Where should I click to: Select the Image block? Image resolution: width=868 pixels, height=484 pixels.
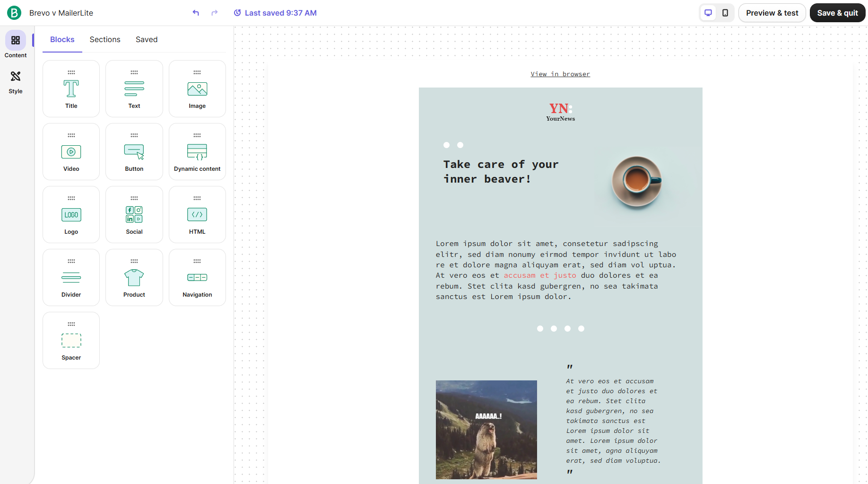[197, 88]
